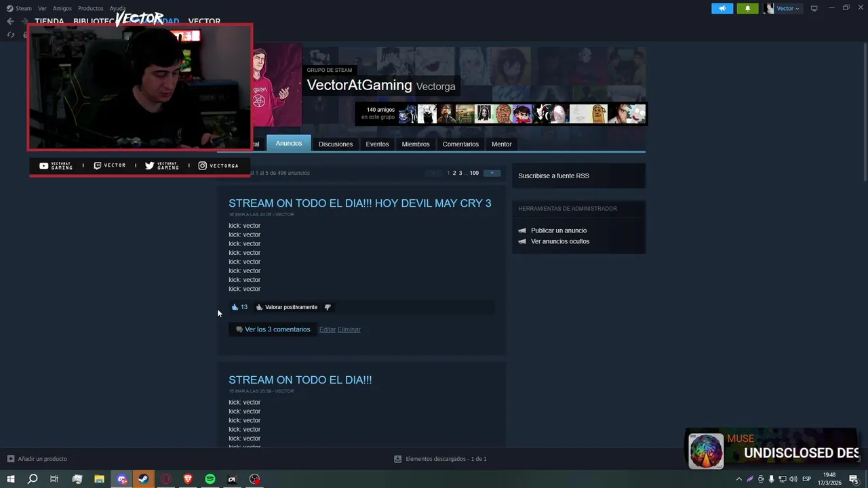Open the VectorAtGaming group title
The width and height of the screenshot is (868, 488).
click(359, 85)
